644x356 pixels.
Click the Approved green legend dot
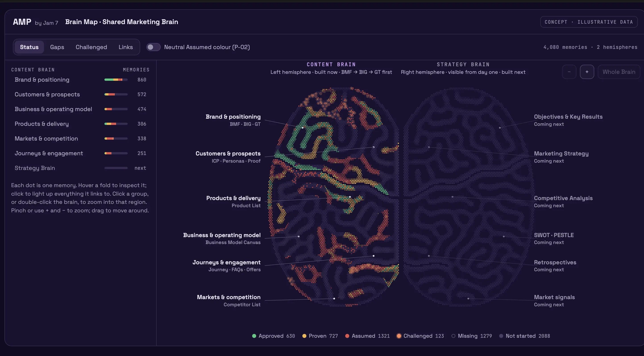click(x=254, y=336)
